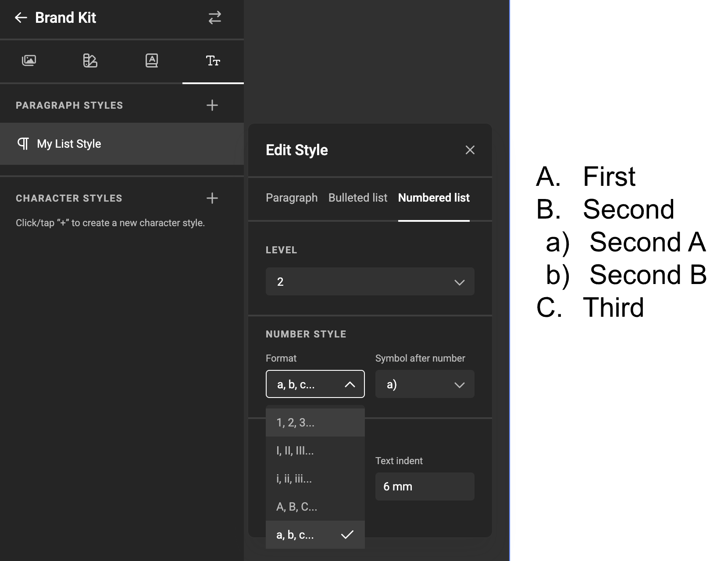This screenshot has height=561, width=728.
Task: Open the Symbol after number dropdown
Action: coord(425,384)
